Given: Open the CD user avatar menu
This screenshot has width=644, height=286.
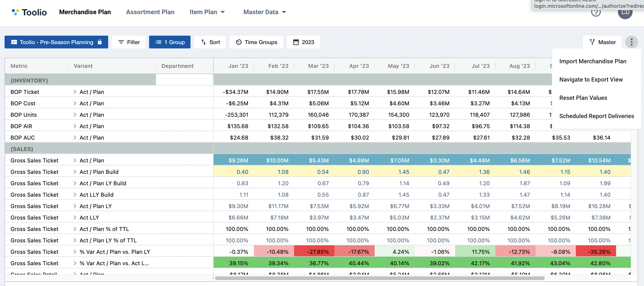Looking at the screenshot, I should point(625,12).
